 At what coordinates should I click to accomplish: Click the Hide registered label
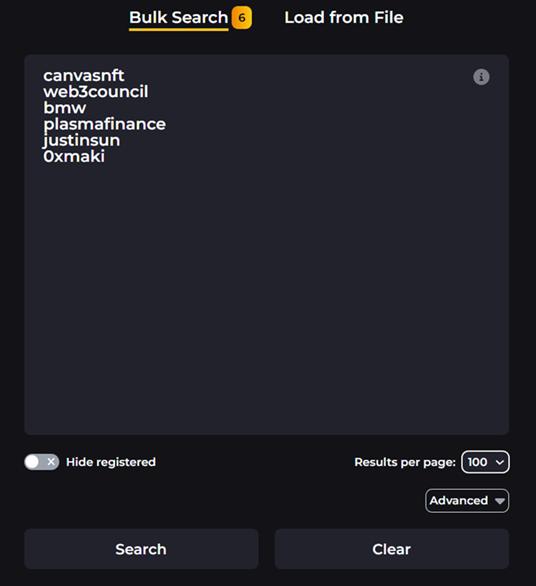click(111, 462)
